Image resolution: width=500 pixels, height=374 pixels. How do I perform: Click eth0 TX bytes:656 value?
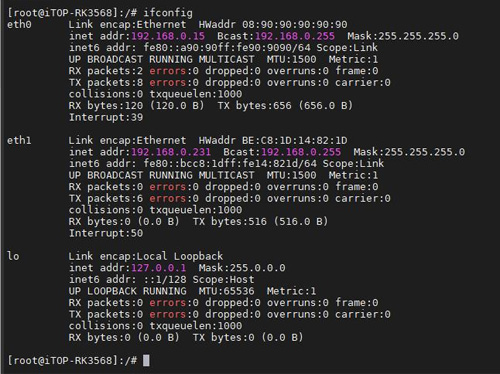pyautogui.click(x=255, y=106)
